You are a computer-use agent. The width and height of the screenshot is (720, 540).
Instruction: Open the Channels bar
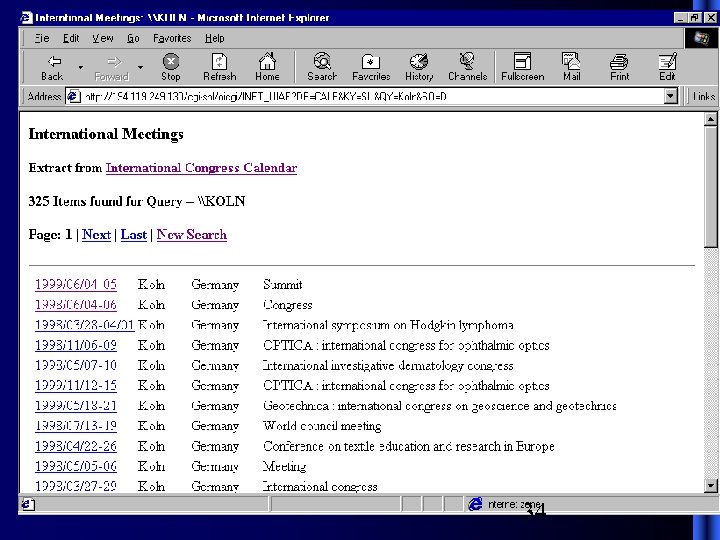(x=467, y=67)
